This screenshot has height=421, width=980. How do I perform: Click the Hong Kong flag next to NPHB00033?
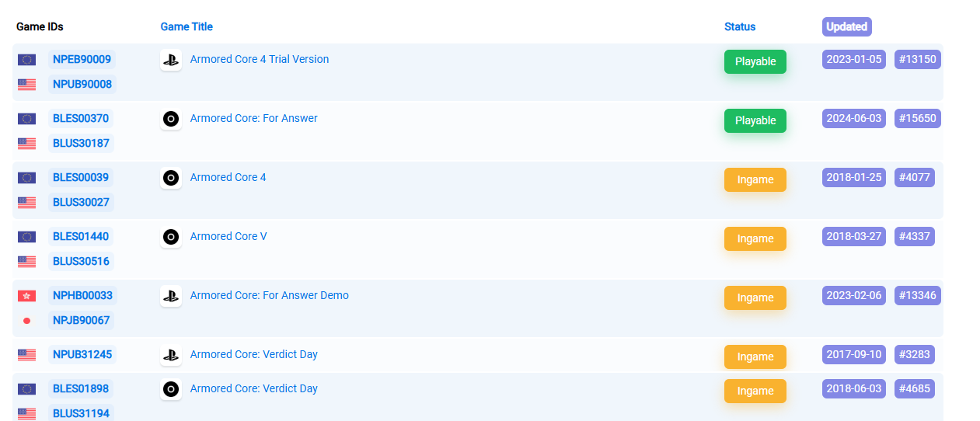(x=27, y=296)
